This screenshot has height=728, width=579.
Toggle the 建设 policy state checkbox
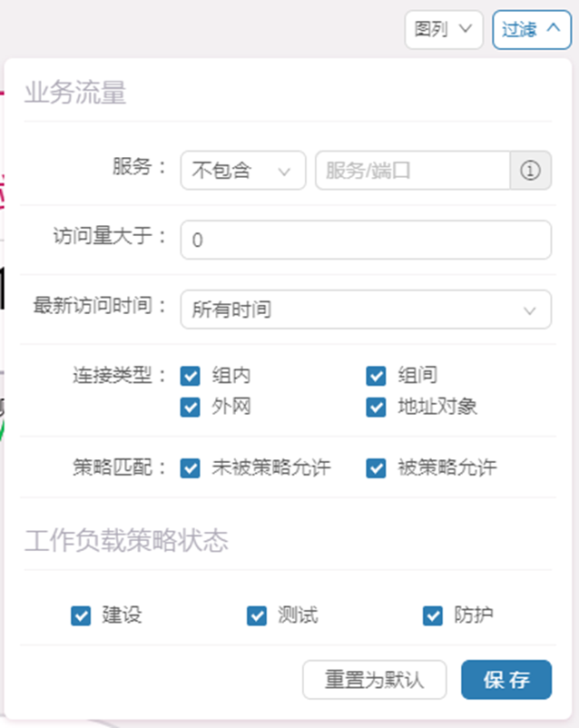(x=81, y=615)
